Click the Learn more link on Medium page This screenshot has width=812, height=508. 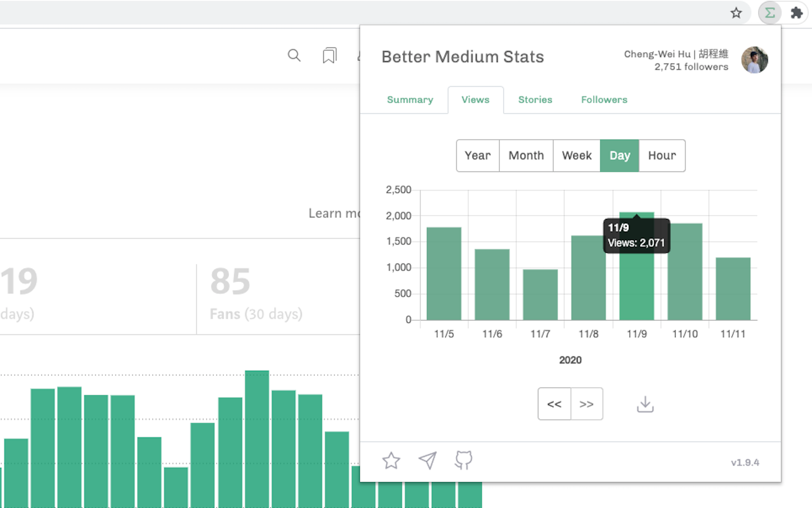(334, 213)
